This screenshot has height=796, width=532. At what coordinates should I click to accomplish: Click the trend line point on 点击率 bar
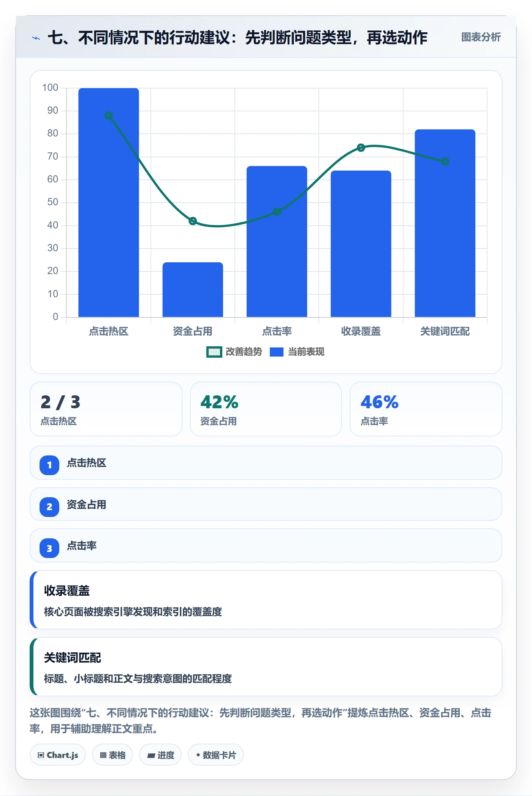click(277, 212)
